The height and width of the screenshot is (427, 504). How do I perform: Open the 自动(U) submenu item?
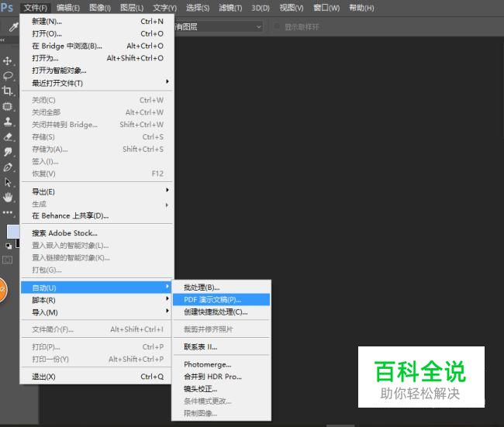[x=96, y=288]
